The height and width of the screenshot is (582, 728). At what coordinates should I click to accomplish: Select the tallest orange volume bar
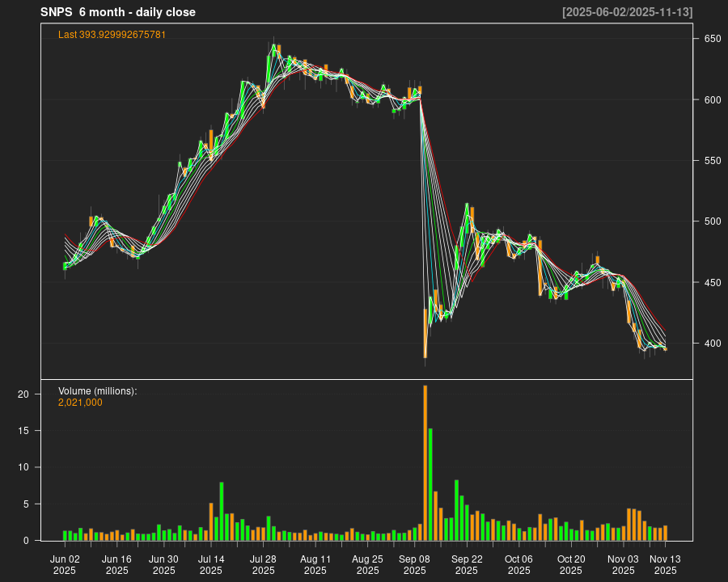pos(425,462)
